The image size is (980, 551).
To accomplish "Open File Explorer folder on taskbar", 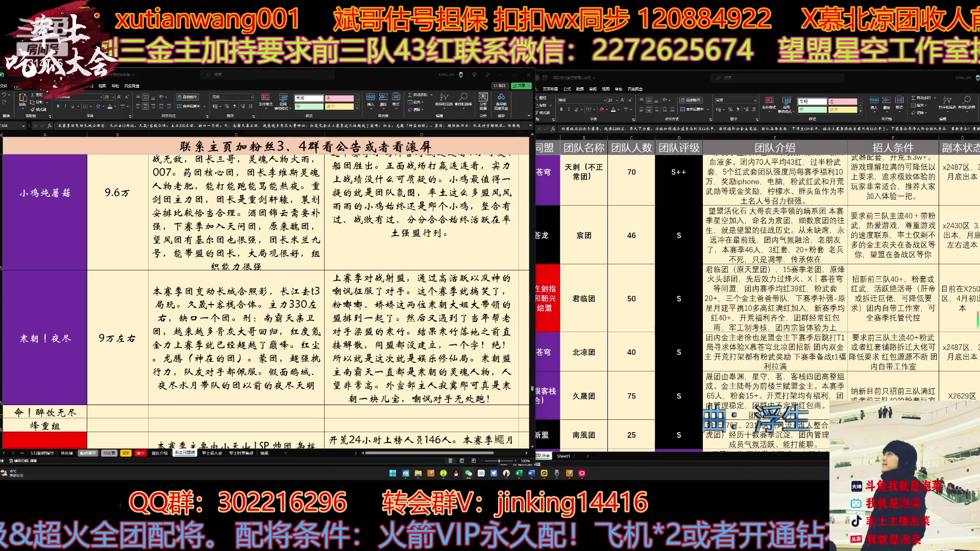I will (418, 473).
